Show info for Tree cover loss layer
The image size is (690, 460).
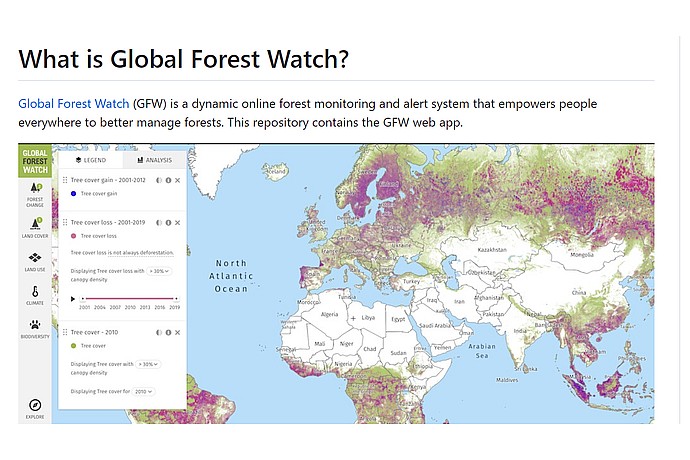(168, 223)
